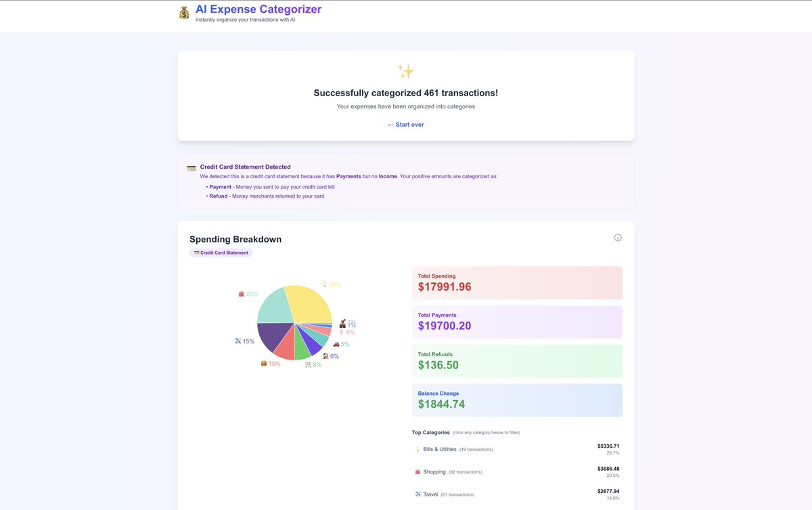The width and height of the screenshot is (812, 510).
Task: Click "Instantly organize your transactions with AI" tagline
Action: [246, 20]
